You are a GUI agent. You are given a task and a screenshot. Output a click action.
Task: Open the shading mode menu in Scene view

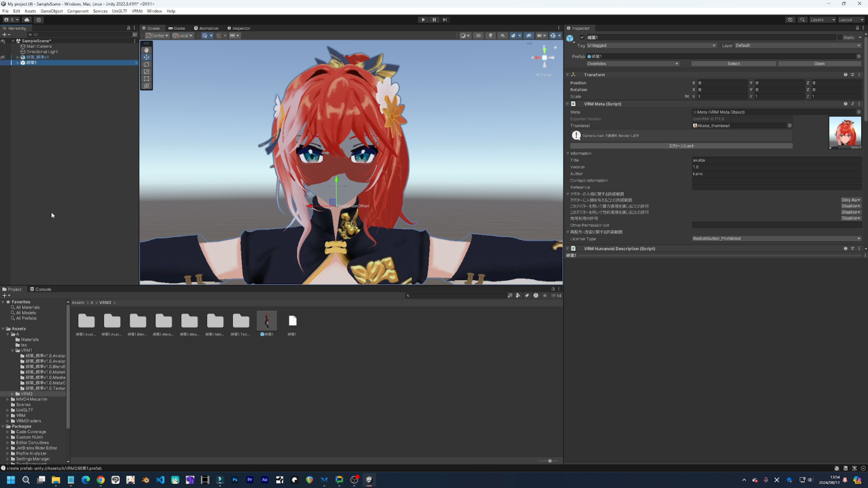pos(465,35)
